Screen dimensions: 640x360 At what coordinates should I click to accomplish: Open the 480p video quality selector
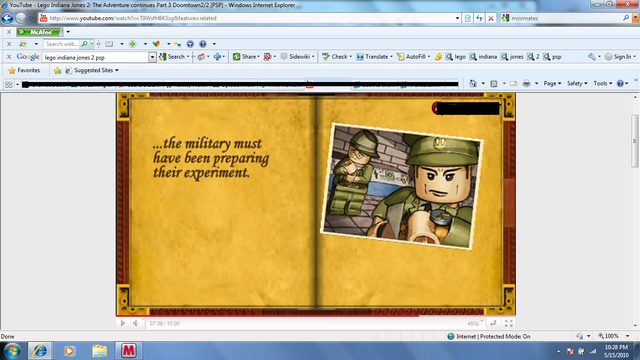(475, 323)
